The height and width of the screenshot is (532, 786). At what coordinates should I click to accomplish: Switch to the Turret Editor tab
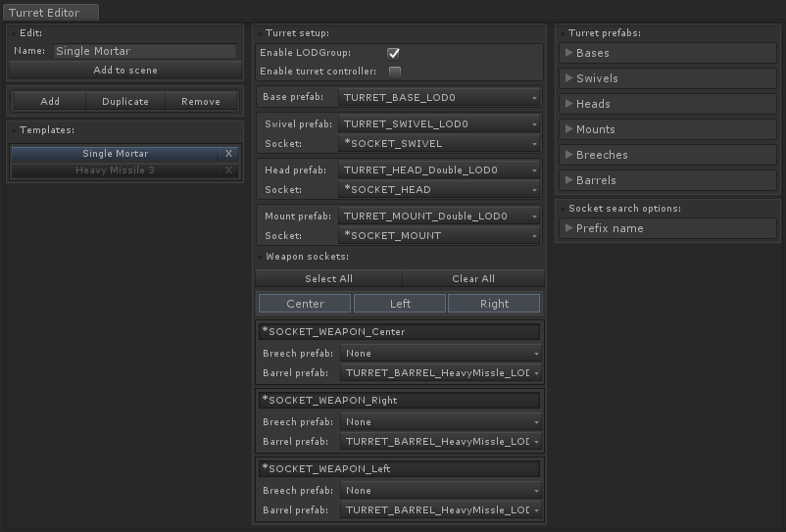coord(51,13)
